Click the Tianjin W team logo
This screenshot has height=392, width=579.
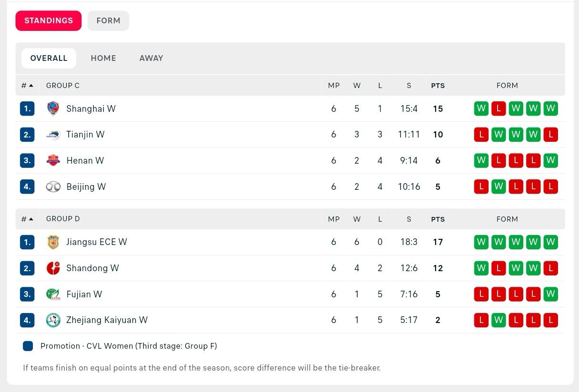[53, 135]
